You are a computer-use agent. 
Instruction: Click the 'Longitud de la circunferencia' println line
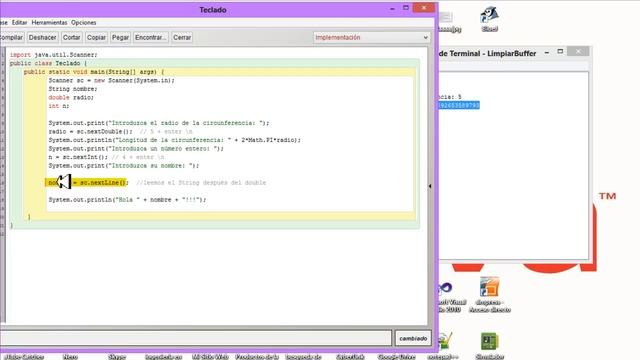pyautogui.click(x=175, y=140)
